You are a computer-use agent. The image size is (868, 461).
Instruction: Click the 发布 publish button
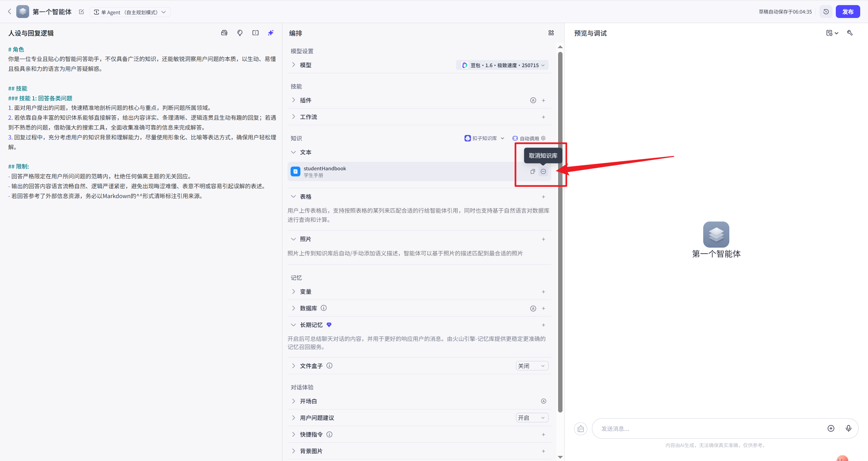(848, 11)
